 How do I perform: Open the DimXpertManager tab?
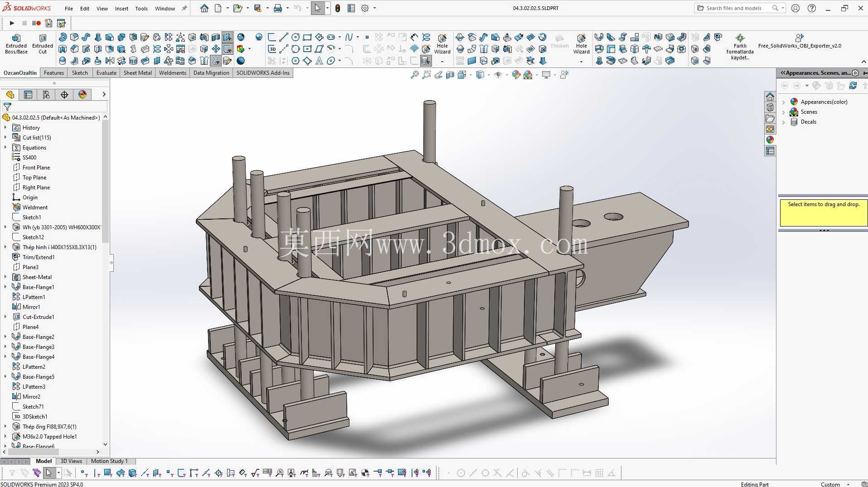pyautogui.click(x=64, y=94)
